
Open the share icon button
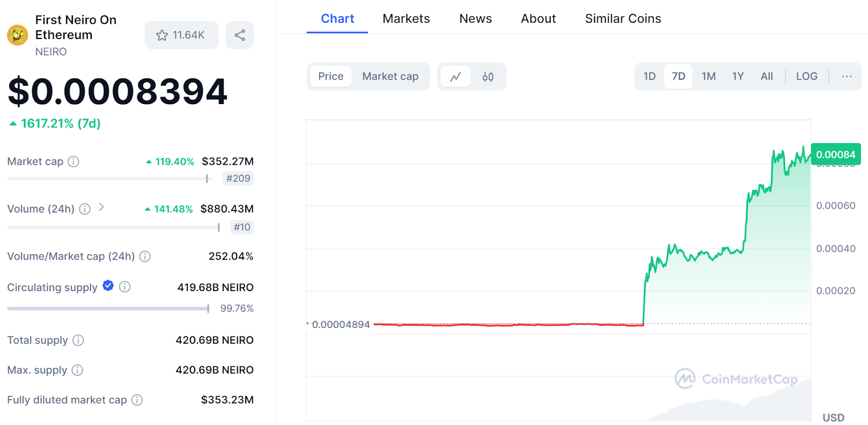tap(240, 35)
